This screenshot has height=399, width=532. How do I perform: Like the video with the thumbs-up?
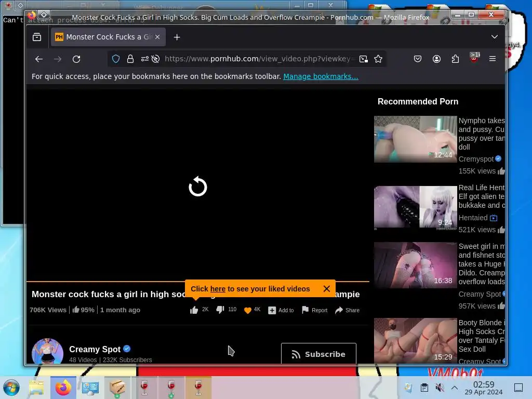tap(194, 310)
